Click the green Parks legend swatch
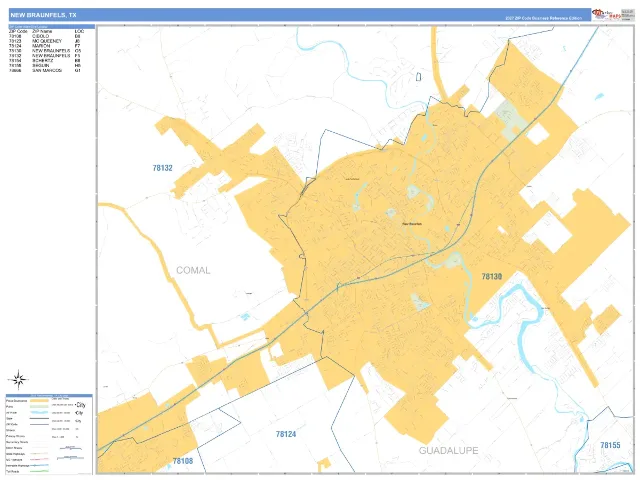 pos(39,407)
